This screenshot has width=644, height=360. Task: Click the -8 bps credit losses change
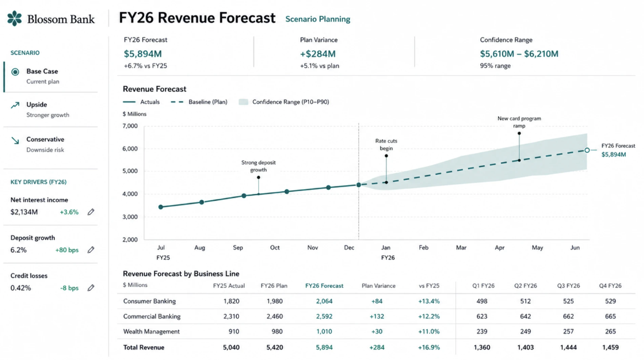(x=70, y=288)
